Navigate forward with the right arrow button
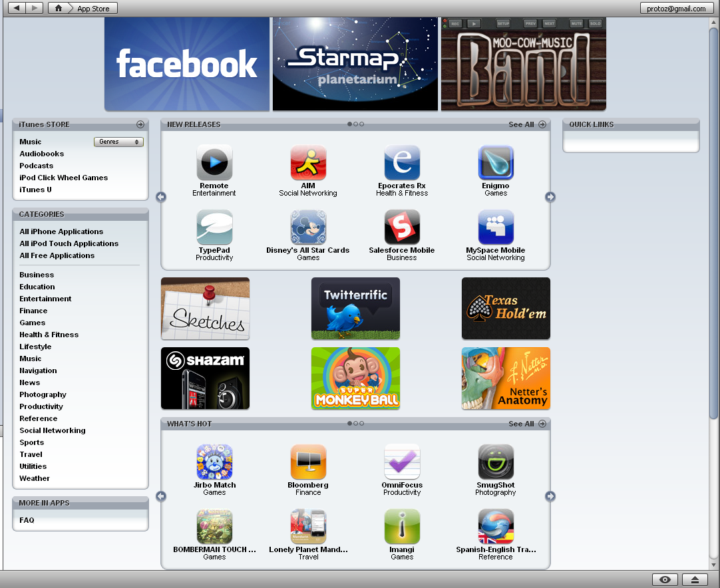This screenshot has height=588, width=720. coord(35,8)
